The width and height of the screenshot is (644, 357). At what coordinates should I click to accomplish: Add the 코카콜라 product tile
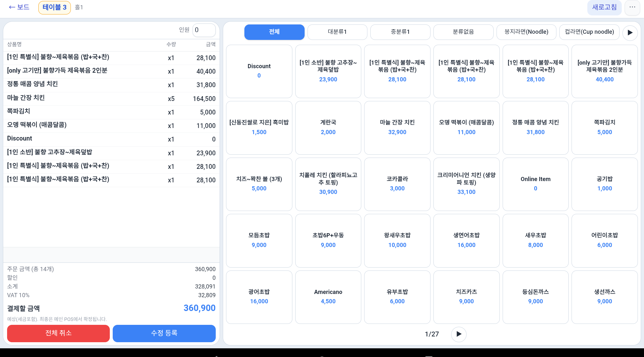397,184
